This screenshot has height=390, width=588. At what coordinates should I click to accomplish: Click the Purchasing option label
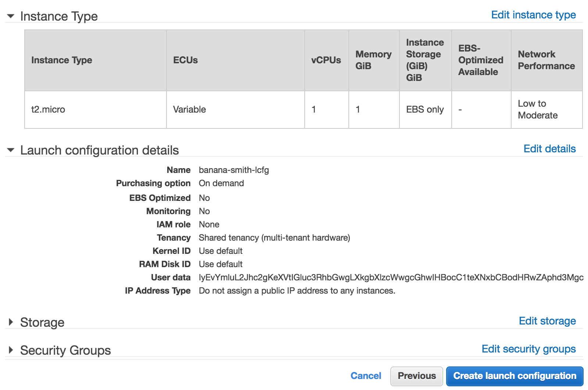tap(153, 183)
